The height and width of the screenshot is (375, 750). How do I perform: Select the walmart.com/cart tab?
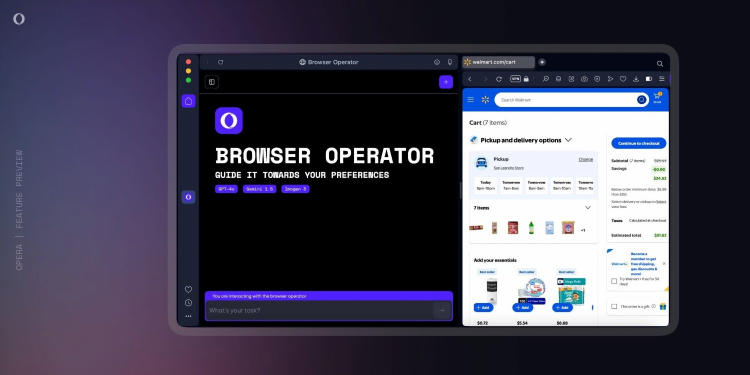pos(498,62)
